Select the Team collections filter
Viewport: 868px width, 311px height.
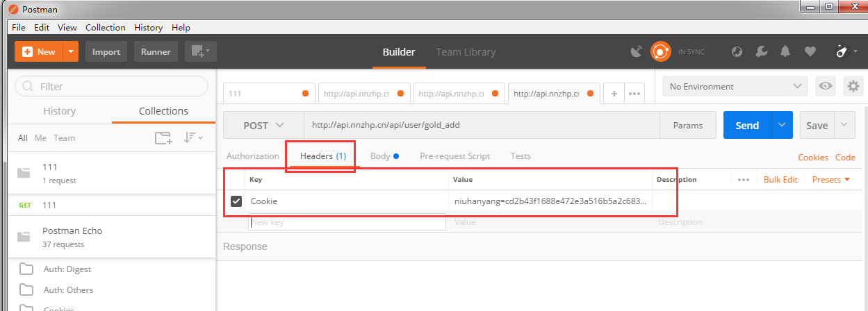point(64,138)
